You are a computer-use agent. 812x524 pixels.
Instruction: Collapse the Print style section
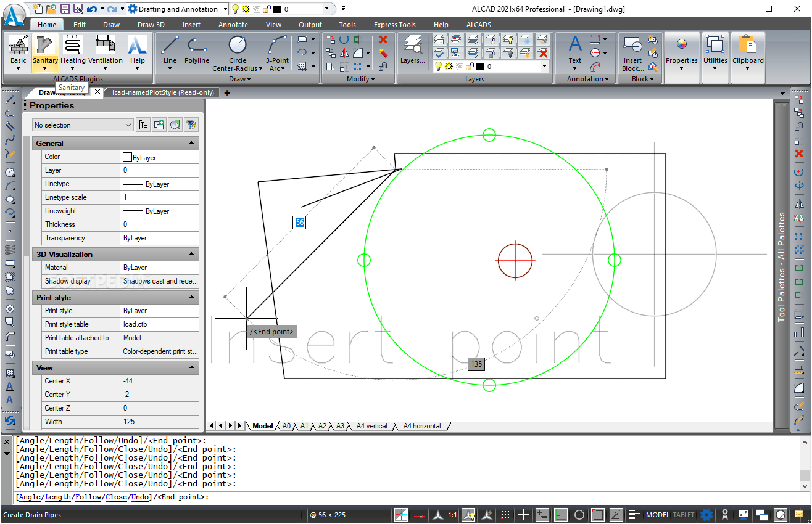click(x=192, y=297)
